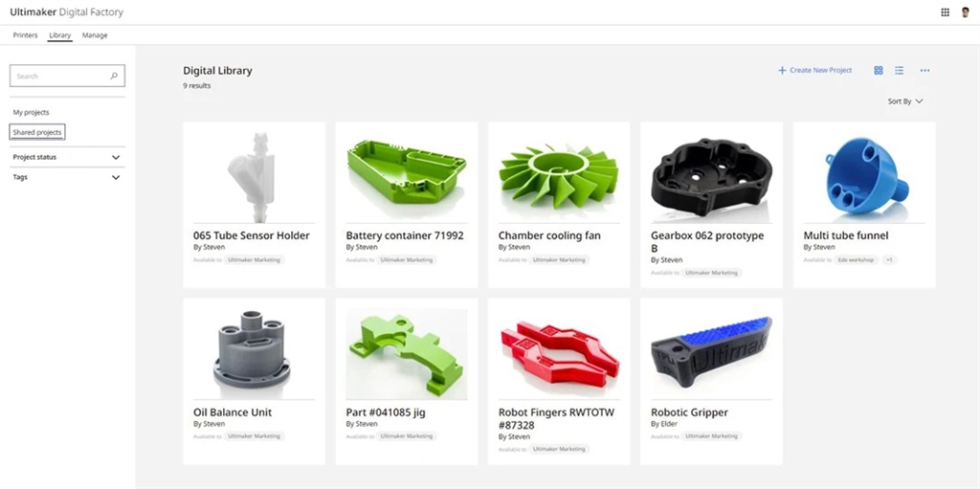This screenshot has height=489, width=980.
Task: Open the apps grid launcher icon
Action: (945, 11)
